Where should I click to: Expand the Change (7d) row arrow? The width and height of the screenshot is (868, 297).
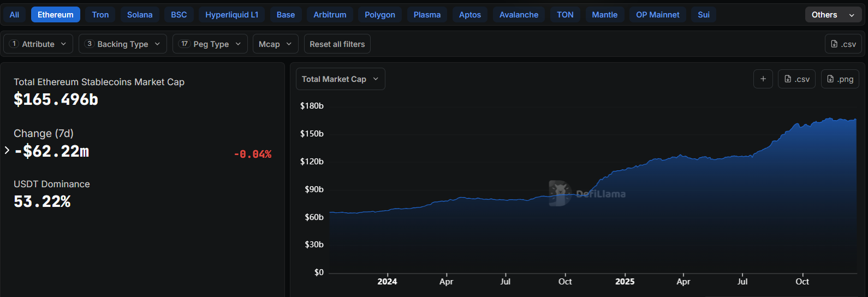tap(7, 150)
